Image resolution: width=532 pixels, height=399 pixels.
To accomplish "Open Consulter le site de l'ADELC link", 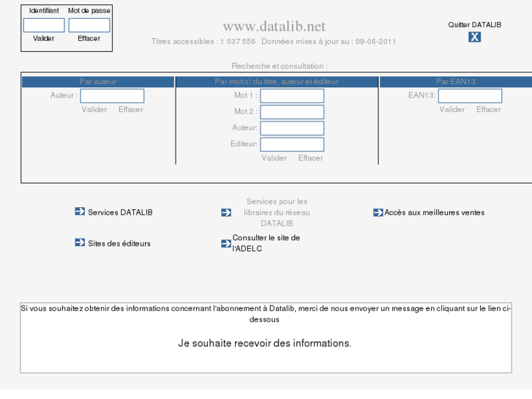I will pyautogui.click(x=266, y=243).
